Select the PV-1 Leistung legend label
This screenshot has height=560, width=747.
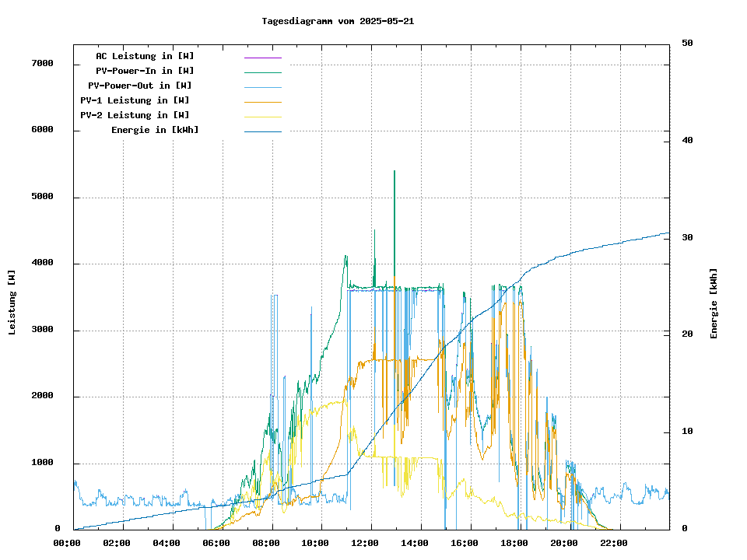135,100
